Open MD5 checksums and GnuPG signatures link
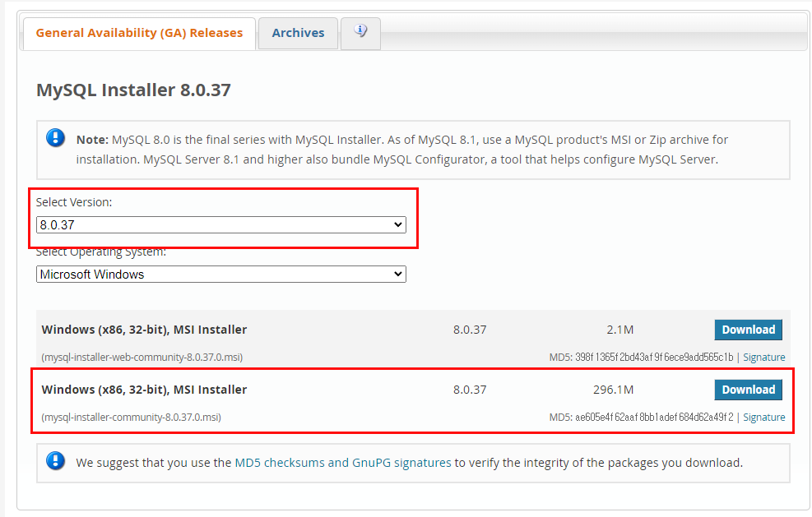The width and height of the screenshot is (812, 517). (x=343, y=463)
